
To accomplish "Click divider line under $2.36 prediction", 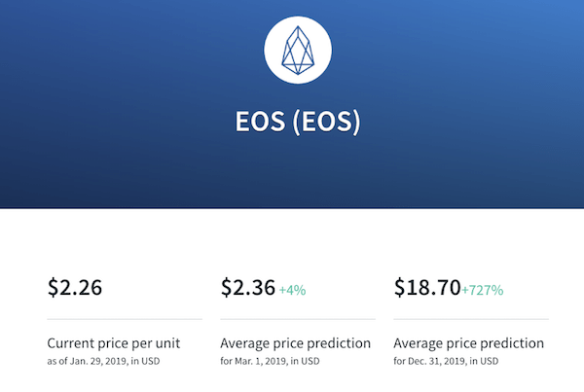I will [298, 319].
